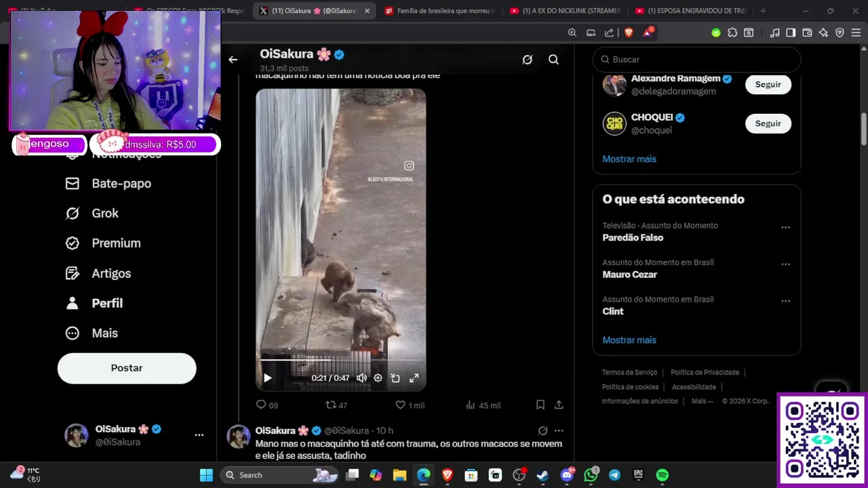
Task: Open Discord from the taskbar
Action: click(x=567, y=475)
